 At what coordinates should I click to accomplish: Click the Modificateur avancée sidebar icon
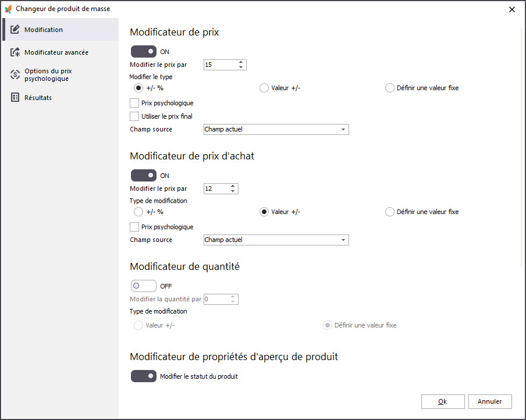pyautogui.click(x=15, y=52)
